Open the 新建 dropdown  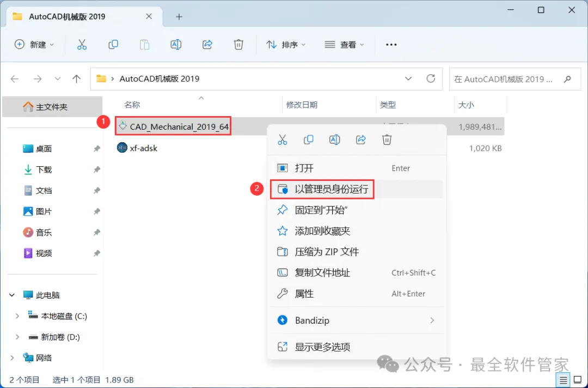click(34, 45)
